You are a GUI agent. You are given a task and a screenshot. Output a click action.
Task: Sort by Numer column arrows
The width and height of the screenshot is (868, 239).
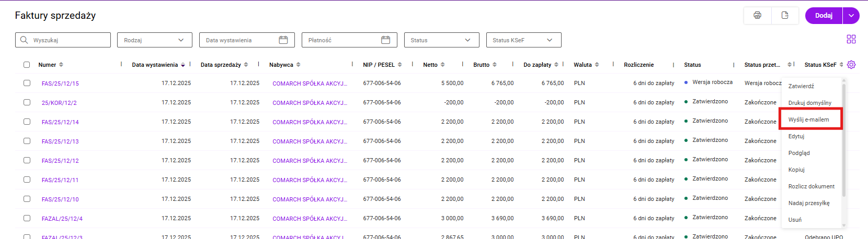pyautogui.click(x=61, y=65)
